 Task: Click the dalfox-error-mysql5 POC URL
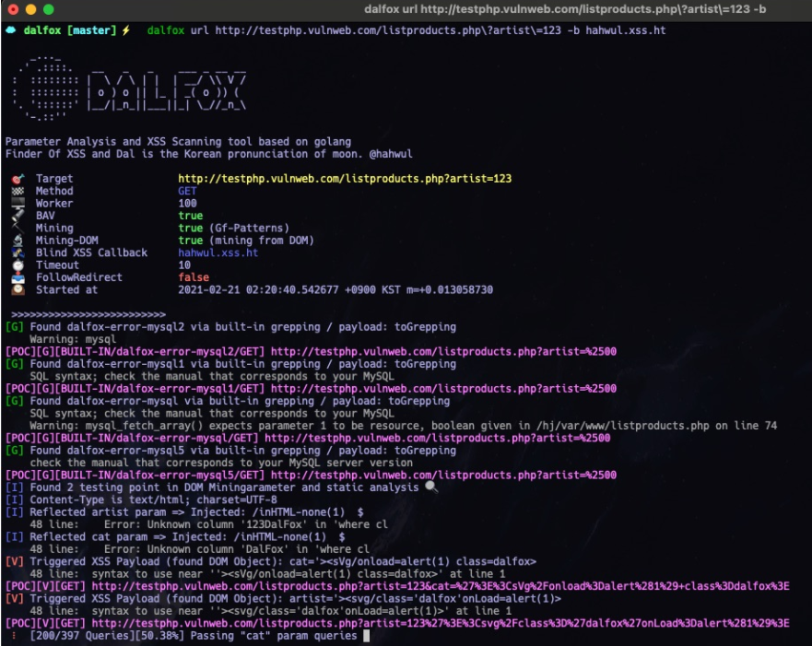443,476
